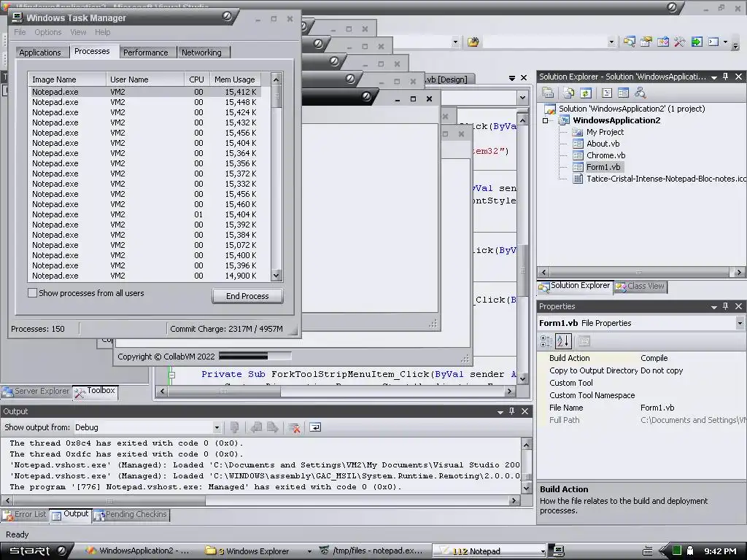Open the Server Explorer tab

pos(36,391)
